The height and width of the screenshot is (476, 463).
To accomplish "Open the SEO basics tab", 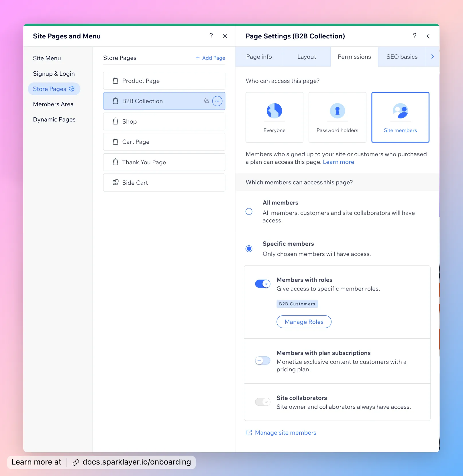I will (x=402, y=57).
